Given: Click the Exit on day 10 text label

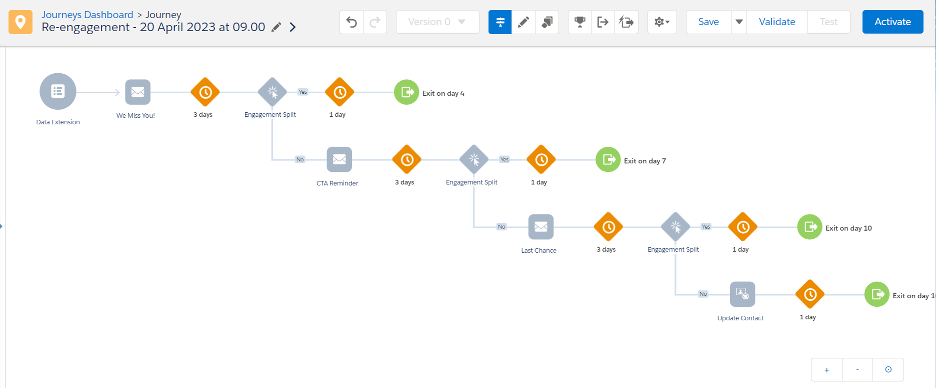Looking at the screenshot, I should (x=849, y=228).
